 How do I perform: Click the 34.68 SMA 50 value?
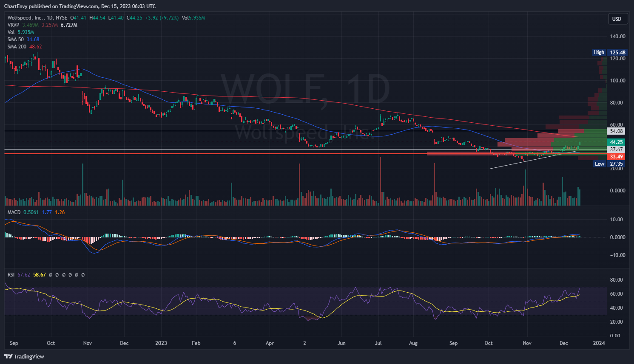tap(33, 40)
